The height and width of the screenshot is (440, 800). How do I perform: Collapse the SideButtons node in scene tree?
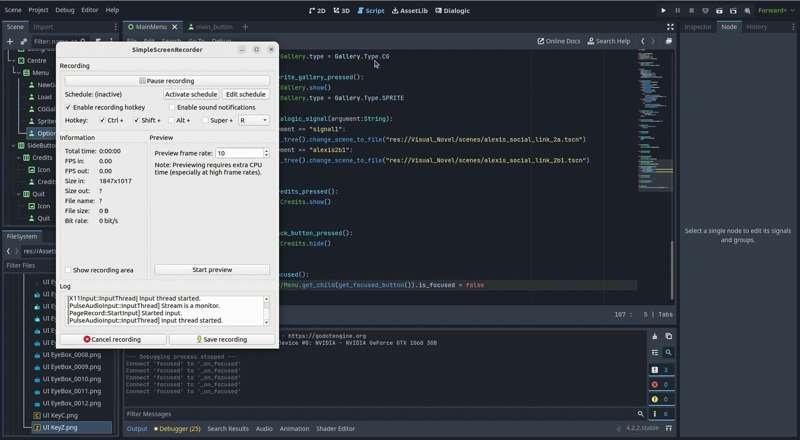14,145
